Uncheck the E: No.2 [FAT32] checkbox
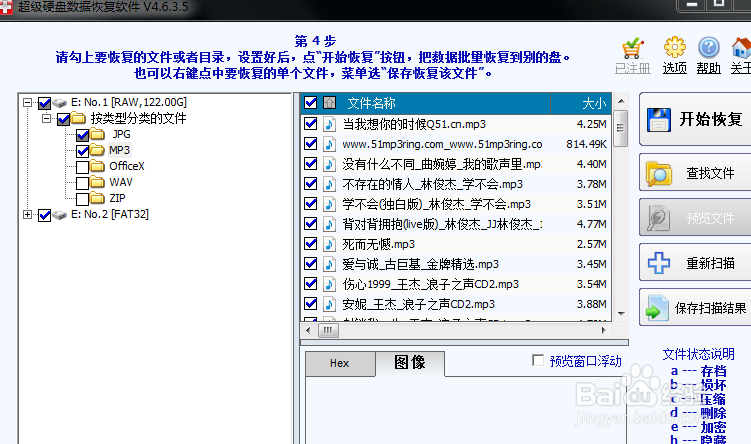This screenshot has width=751, height=444. [x=45, y=215]
